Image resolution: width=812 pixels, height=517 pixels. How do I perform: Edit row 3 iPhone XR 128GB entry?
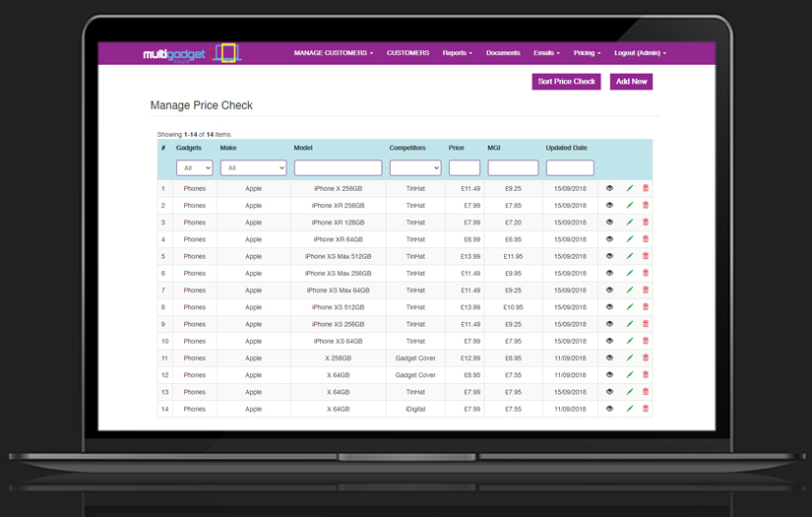click(x=630, y=223)
